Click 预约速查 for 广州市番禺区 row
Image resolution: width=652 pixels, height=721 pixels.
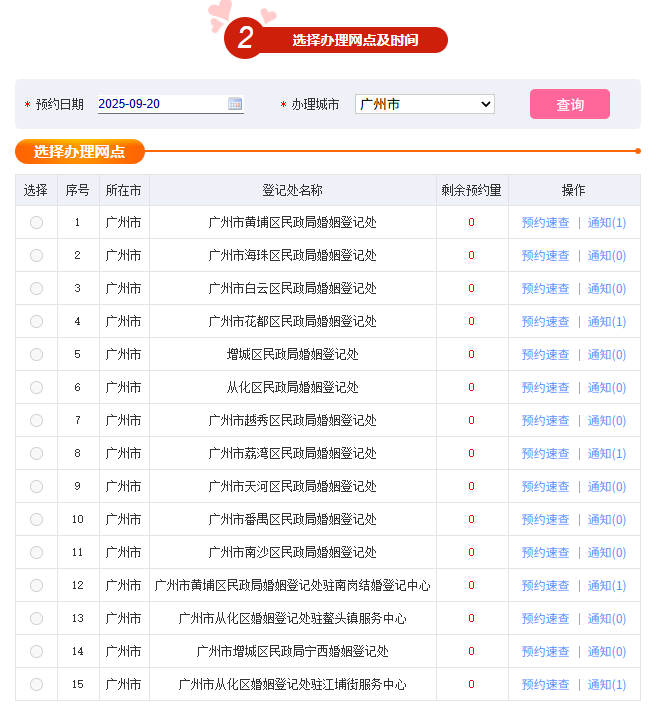[545, 520]
